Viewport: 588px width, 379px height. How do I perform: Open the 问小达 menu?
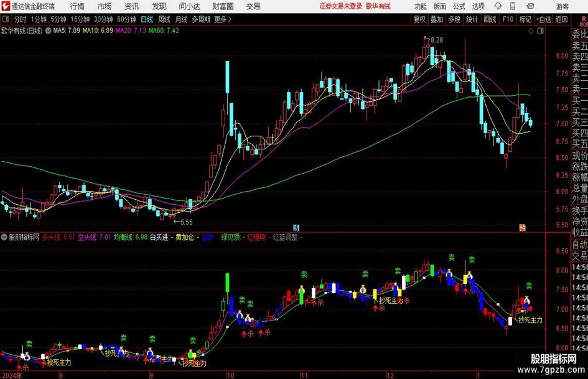tap(189, 6)
